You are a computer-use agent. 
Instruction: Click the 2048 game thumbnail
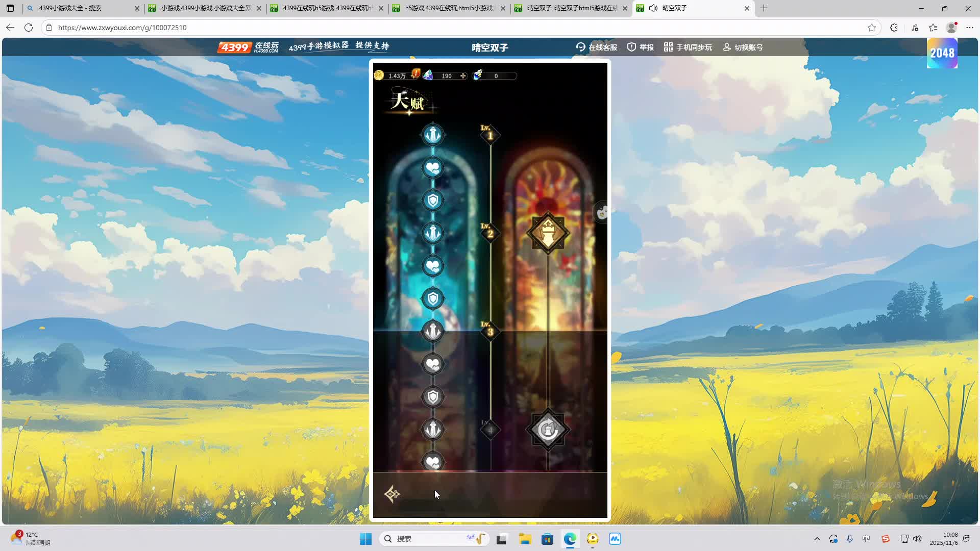(x=942, y=53)
